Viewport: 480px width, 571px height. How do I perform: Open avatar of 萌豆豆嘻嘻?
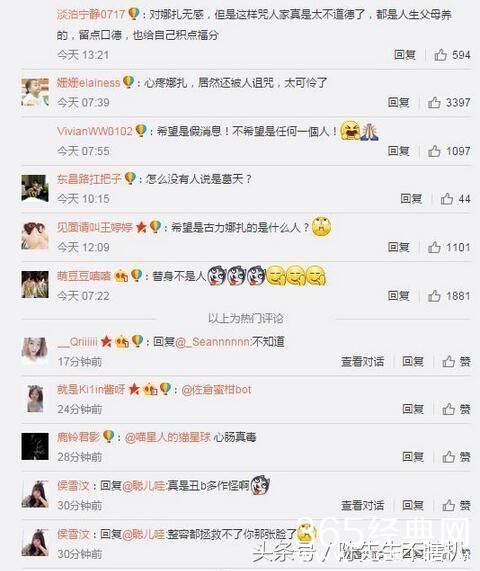click(35, 284)
